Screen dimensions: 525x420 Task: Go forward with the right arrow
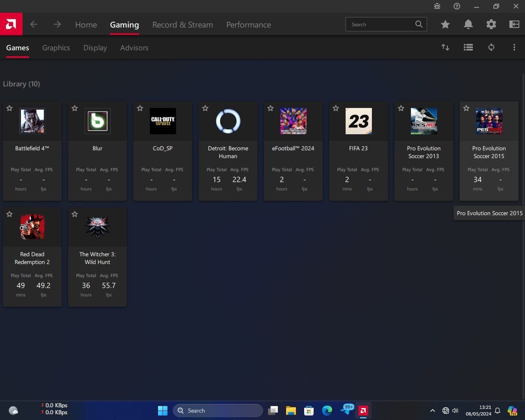[x=57, y=25]
